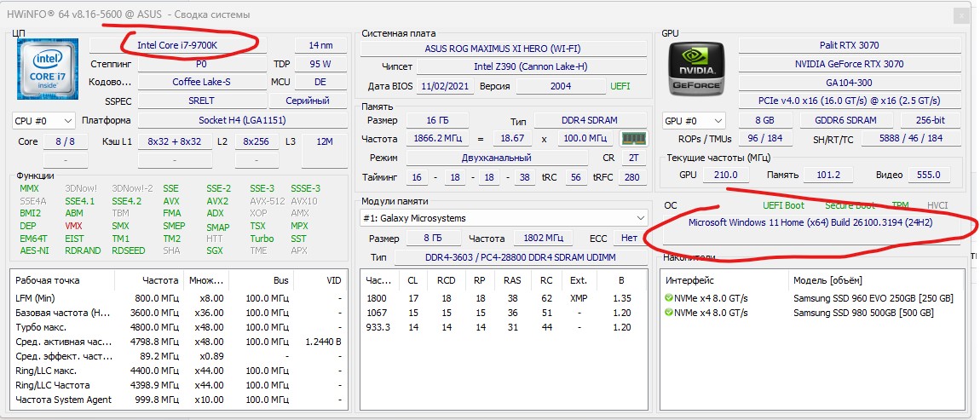Select the 256-bit bus width field
The image size is (980, 420).
click(930, 120)
